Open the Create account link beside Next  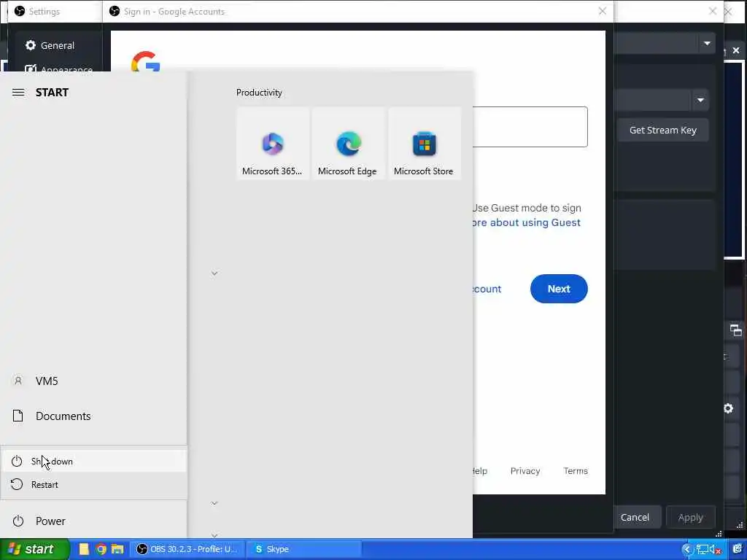[487, 289]
